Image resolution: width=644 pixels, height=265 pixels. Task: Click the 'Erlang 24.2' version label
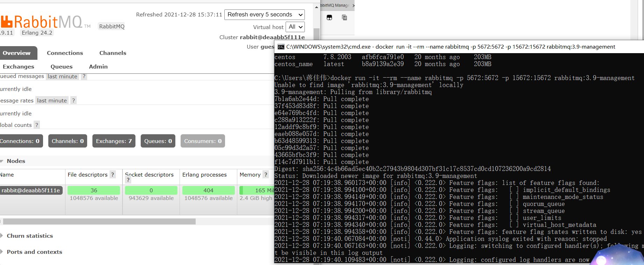coord(37,33)
